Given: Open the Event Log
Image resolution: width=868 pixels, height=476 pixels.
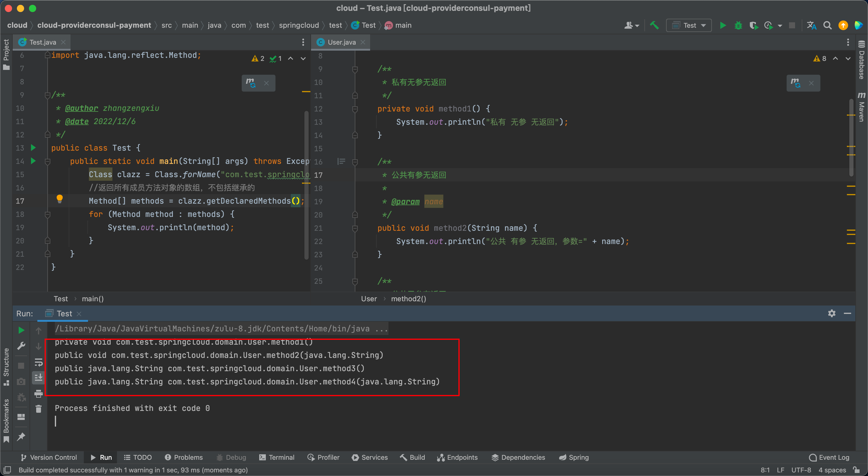Looking at the screenshot, I should (x=829, y=457).
